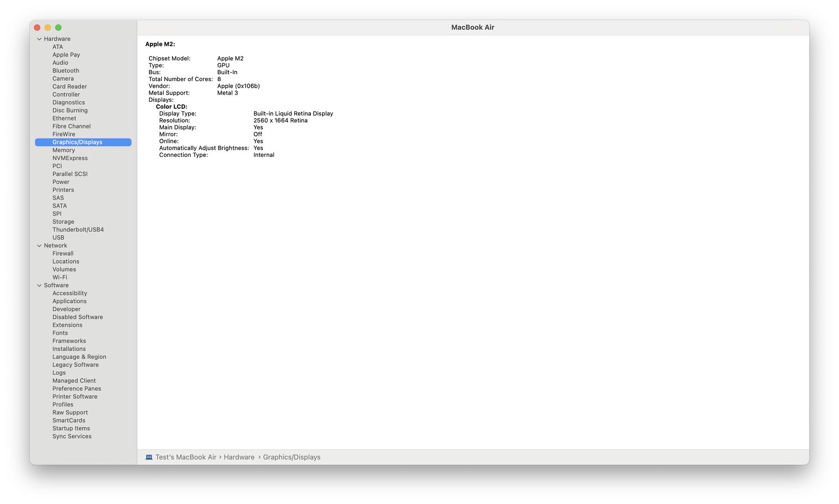Screen dimensions: 839x504
Task: Click the laptop icon in path bar
Action: tap(149, 457)
